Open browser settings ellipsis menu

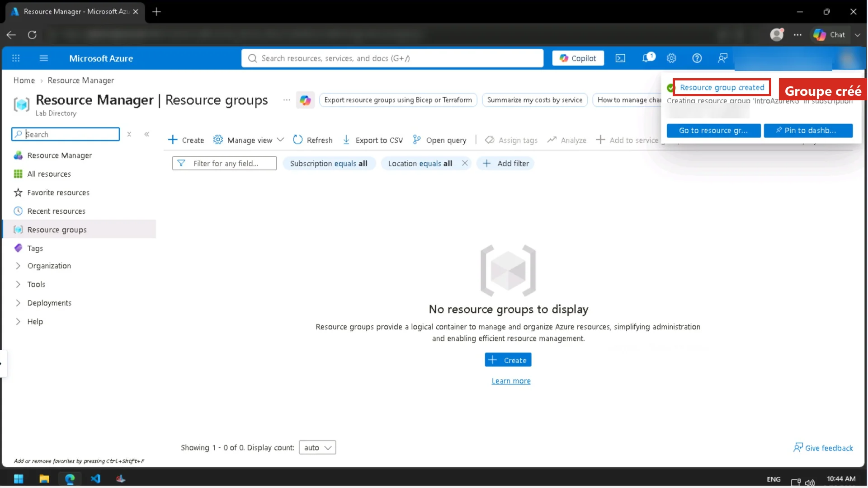(x=797, y=35)
